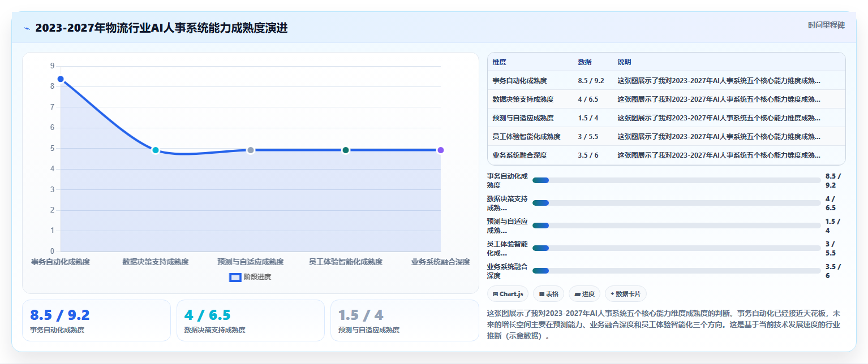Switch to the Chart.js tab
This screenshot has width=868, height=364.
(x=508, y=294)
